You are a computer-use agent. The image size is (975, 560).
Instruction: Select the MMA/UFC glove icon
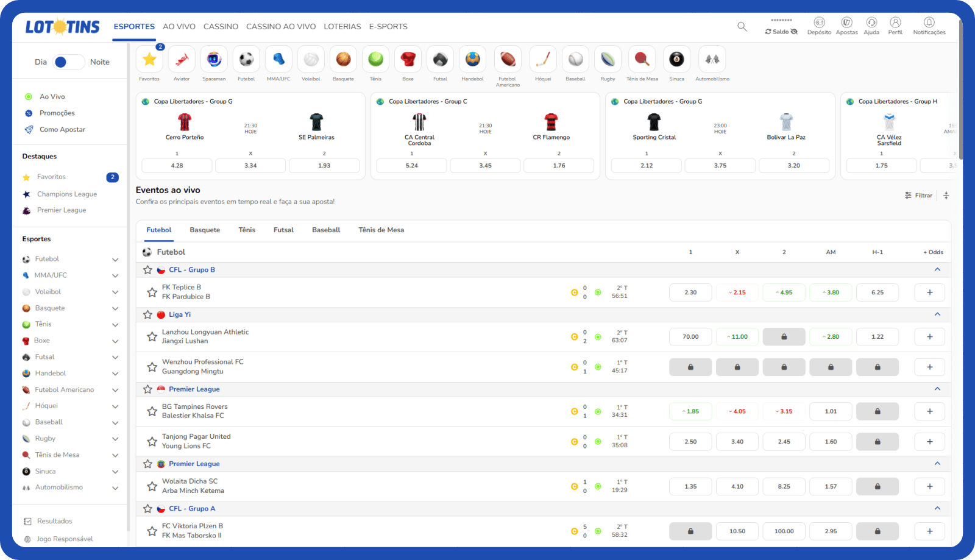click(x=278, y=59)
